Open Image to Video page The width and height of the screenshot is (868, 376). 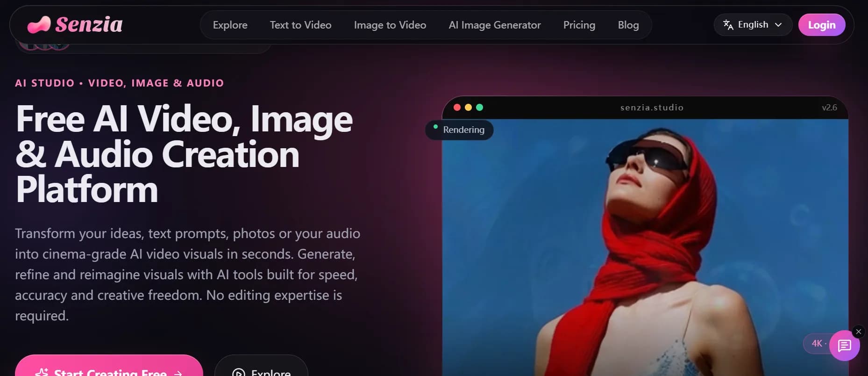390,25
